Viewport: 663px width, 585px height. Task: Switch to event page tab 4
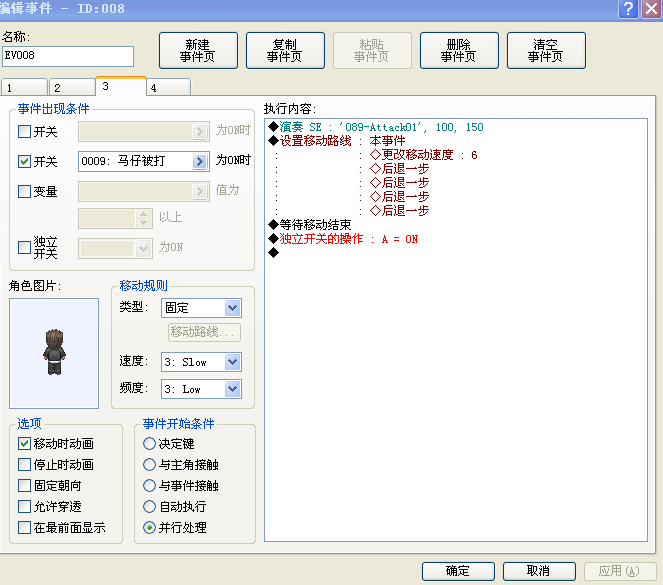coord(168,87)
